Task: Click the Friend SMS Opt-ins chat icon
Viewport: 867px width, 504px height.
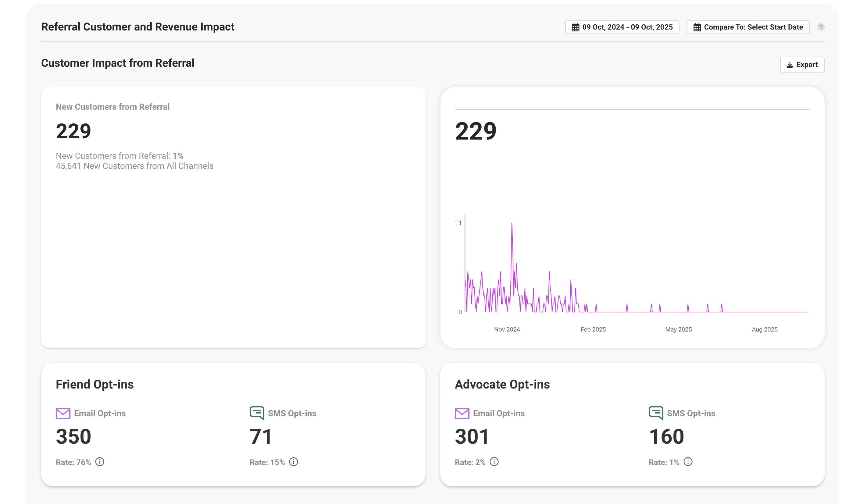Action: point(257,413)
